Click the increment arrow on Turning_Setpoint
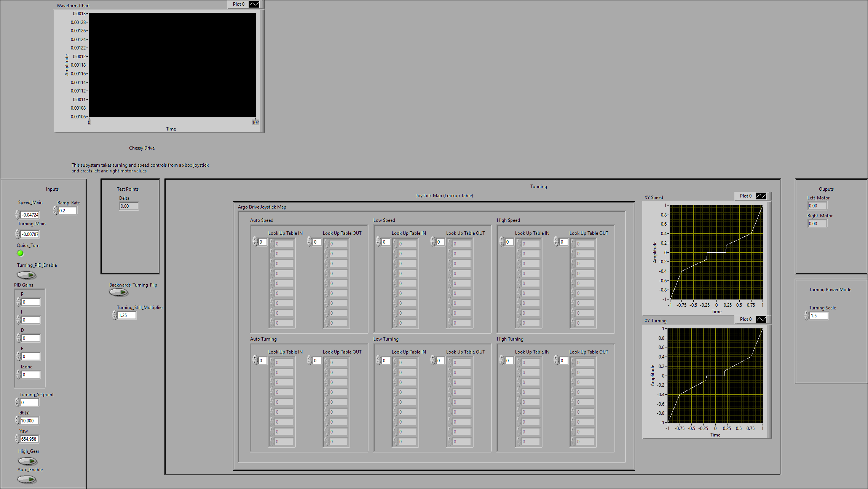This screenshot has width=868, height=489. (17, 400)
